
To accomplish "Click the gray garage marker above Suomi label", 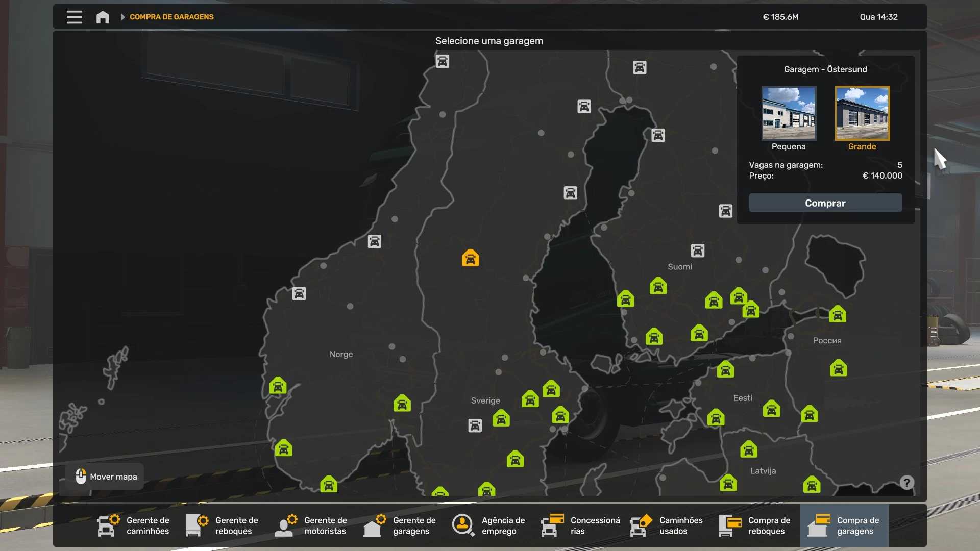I will tap(697, 251).
